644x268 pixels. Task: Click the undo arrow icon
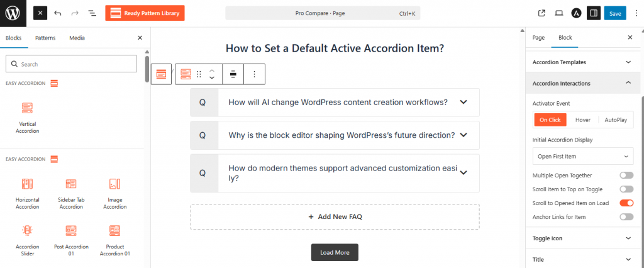[x=58, y=13]
